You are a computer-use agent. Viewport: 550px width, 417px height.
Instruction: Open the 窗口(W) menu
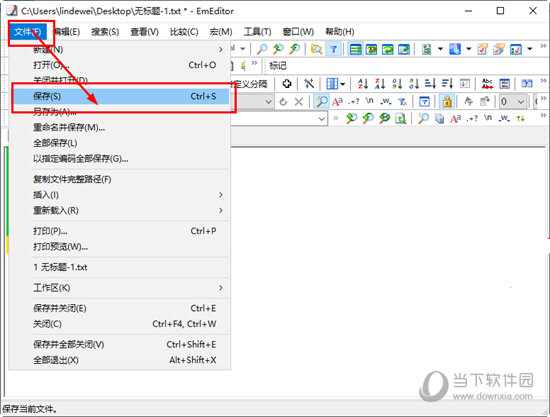click(x=298, y=32)
